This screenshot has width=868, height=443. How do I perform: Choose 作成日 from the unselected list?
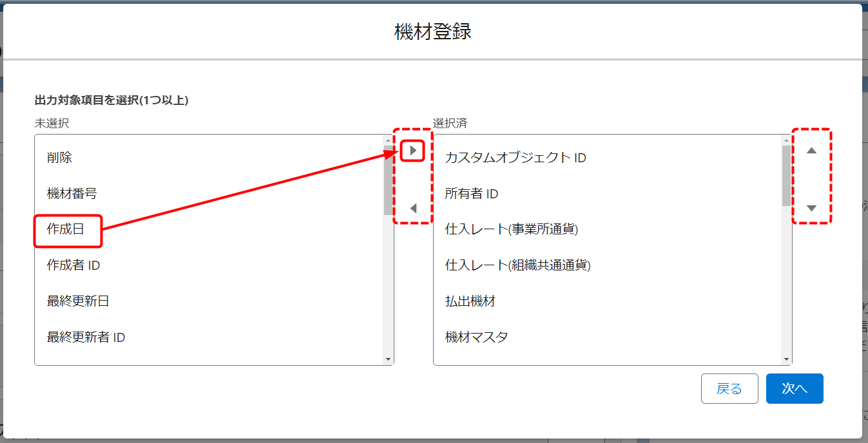(x=66, y=229)
